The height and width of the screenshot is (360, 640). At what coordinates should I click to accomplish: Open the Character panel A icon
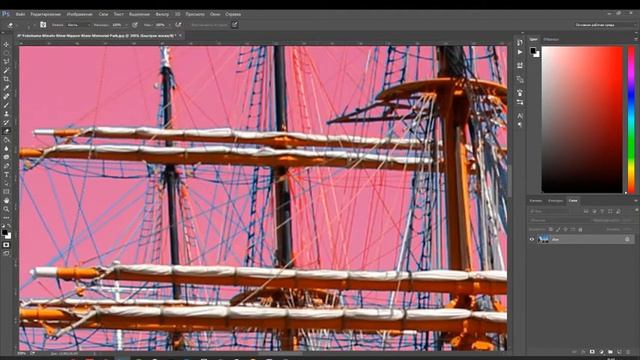pyautogui.click(x=520, y=116)
